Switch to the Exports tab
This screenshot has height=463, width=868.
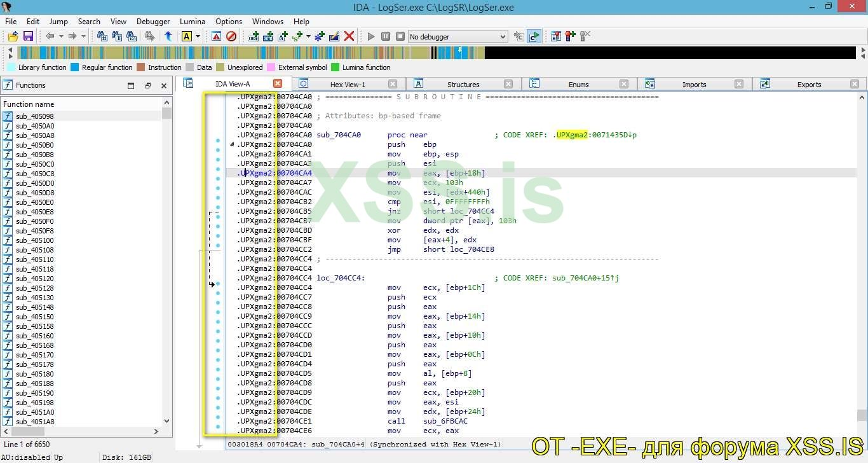point(809,84)
